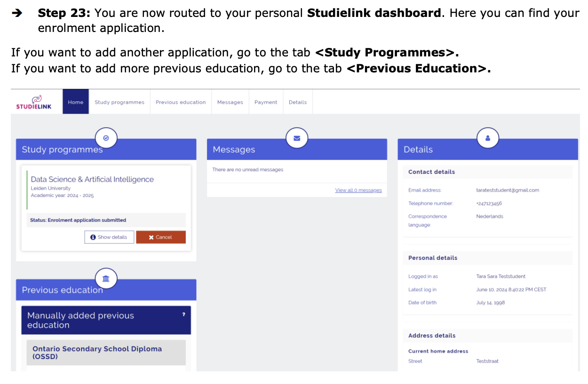Go to the Messages tab
This screenshot has width=588, height=384.
(x=230, y=102)
